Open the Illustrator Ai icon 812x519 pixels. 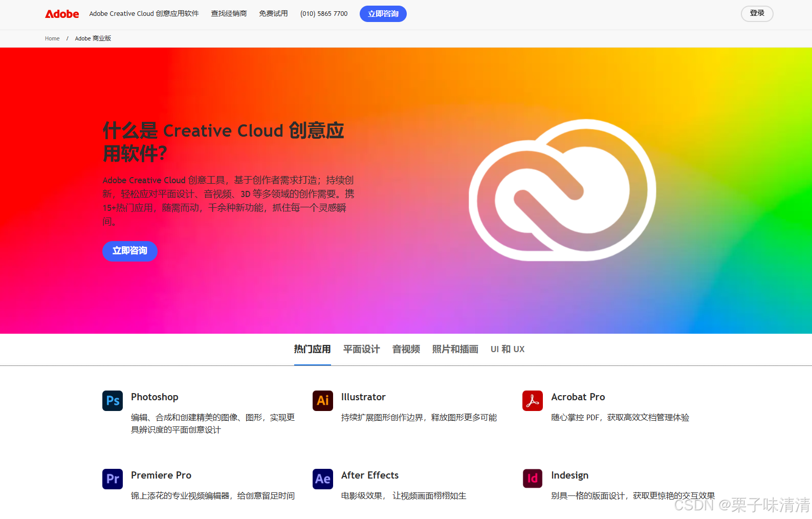pos(323,401)
